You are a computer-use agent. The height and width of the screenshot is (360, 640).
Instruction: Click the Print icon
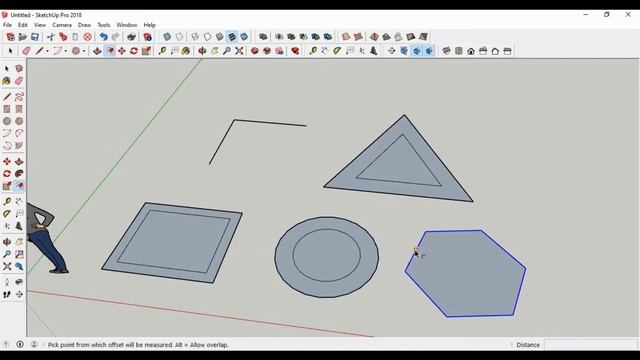131,37
